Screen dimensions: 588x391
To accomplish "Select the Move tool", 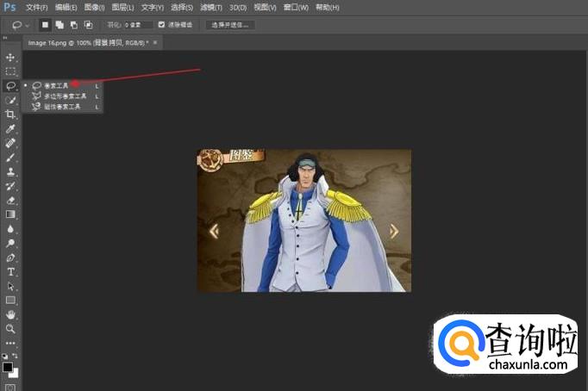I will (10, 58).
